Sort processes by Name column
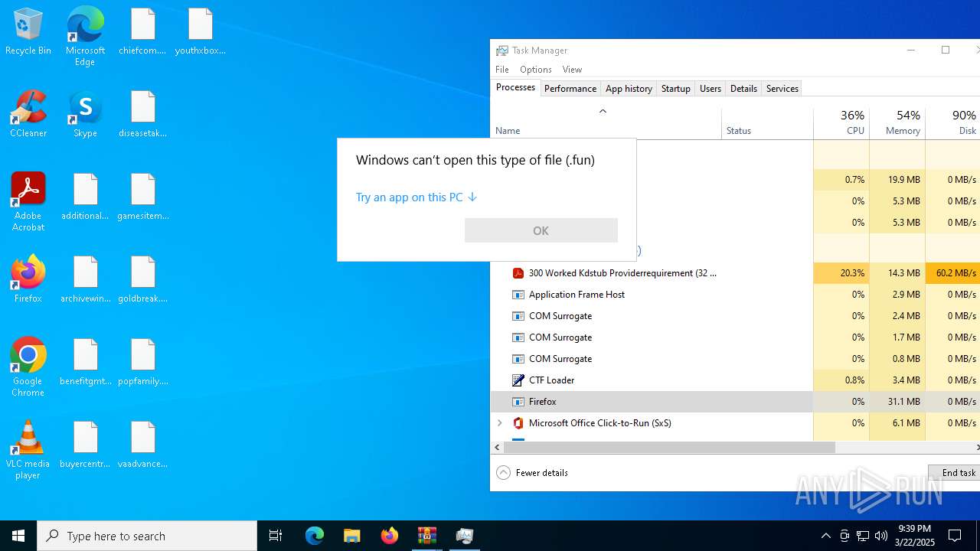 606,123
